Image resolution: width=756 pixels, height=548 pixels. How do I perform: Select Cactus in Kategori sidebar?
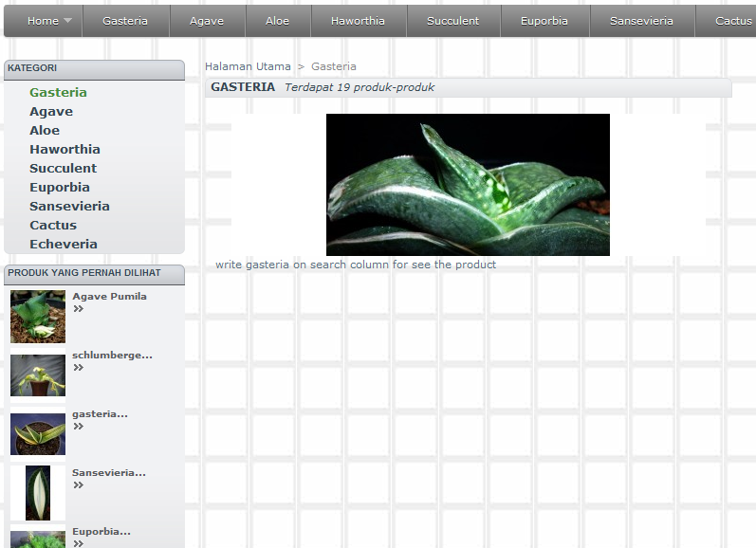click(x=53, y=225)
